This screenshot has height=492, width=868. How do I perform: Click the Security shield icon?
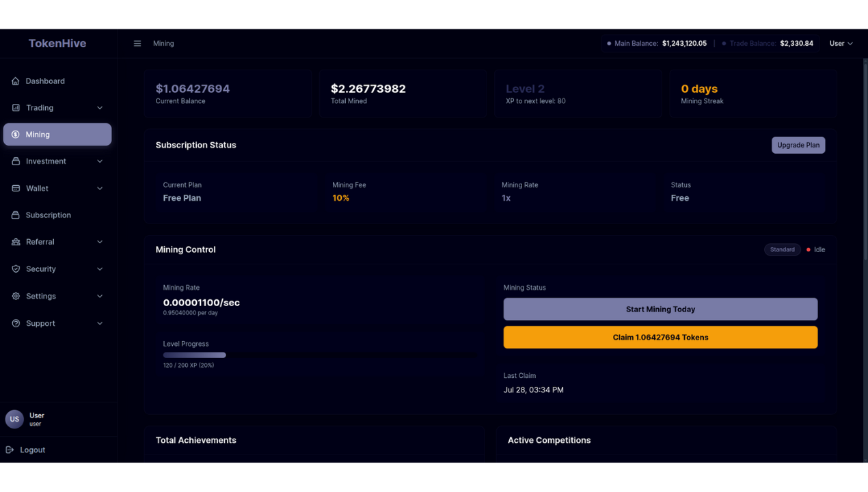pos(16,269)
